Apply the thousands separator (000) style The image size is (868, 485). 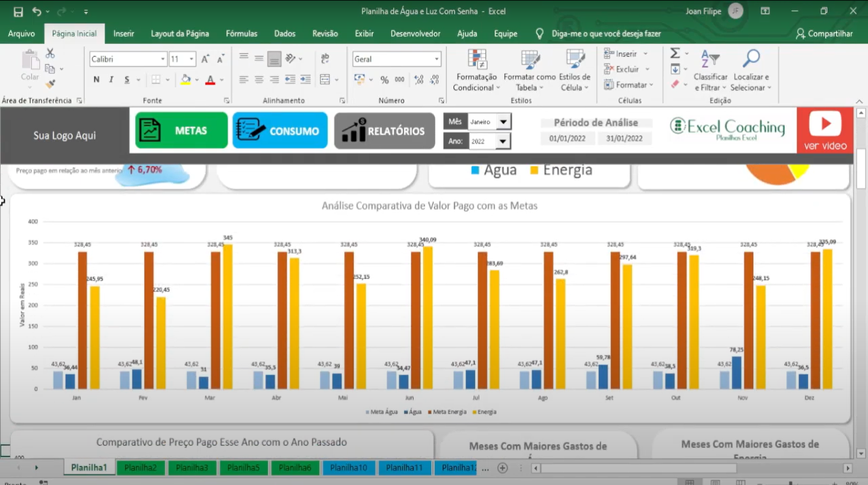point(399,80)
